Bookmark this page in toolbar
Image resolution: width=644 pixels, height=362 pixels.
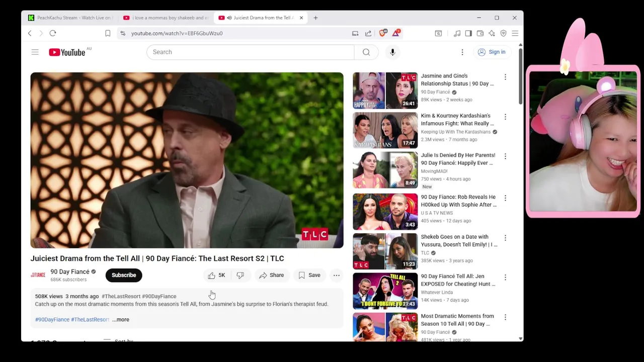[108, 33]
